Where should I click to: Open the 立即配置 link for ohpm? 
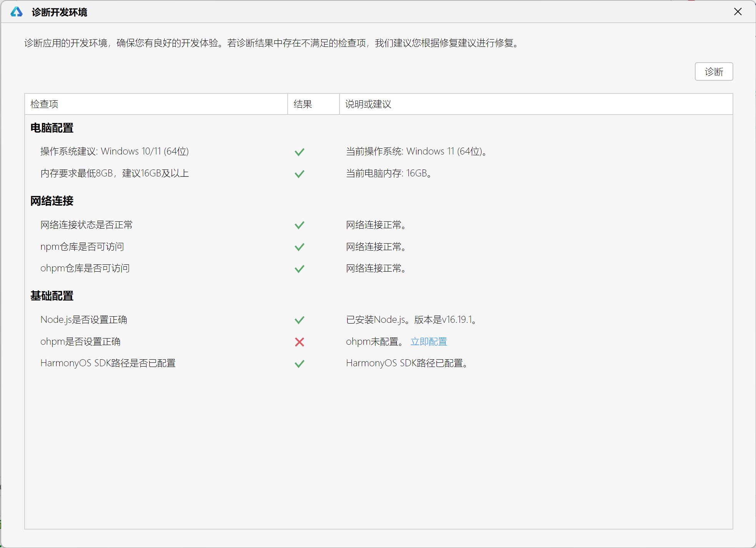click(x=429, y=342)
